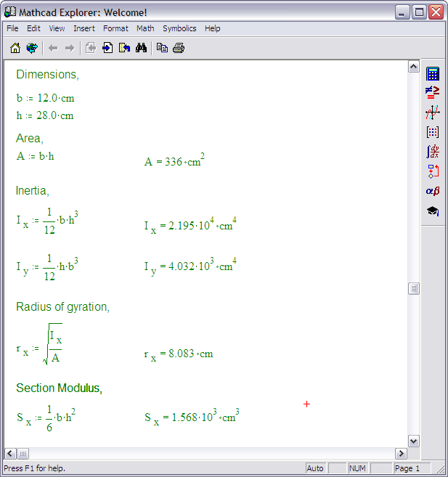Viewport: 448px width, 477px height.
Task: Select the 'b := 12.0·cm' definition
Action: (x=45, y=98)
